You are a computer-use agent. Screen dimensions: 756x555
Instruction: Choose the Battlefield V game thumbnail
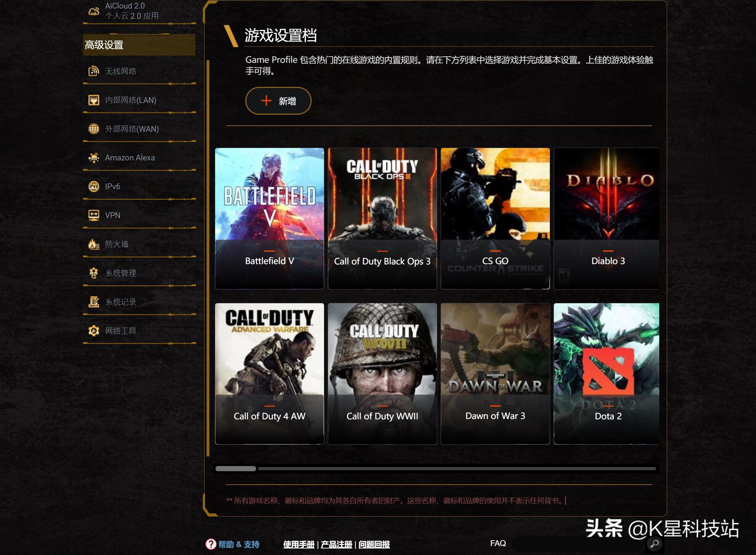pos(269,218)
